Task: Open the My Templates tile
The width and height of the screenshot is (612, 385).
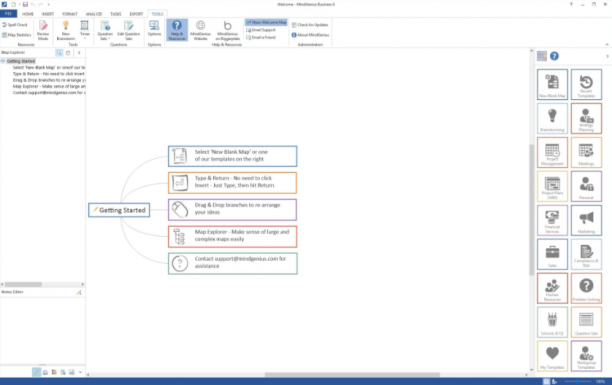Action: pos(552,356)
